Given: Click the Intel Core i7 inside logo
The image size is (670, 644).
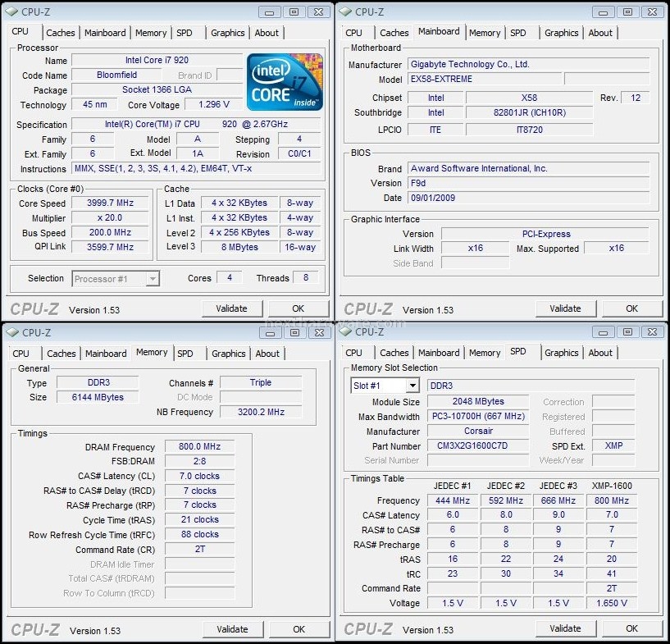Looking at the screenshot, I should (x=285, y=81).
